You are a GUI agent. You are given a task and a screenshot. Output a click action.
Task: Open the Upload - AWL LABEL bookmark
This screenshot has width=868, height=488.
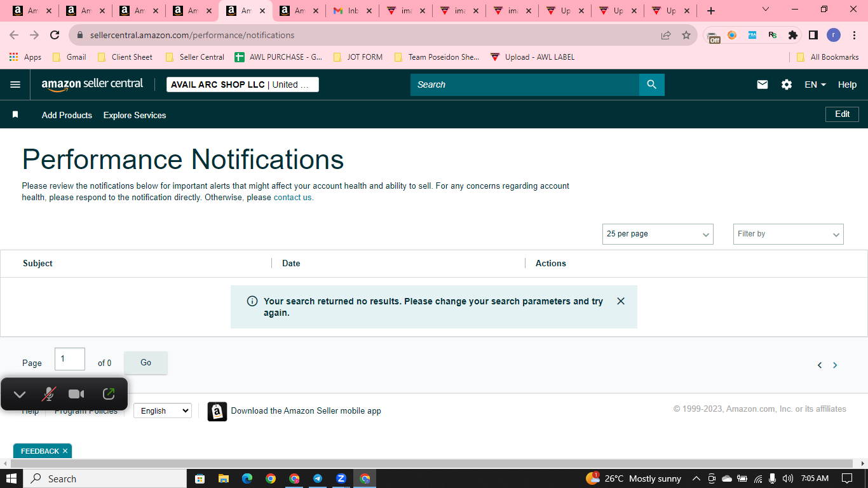click(532, 57)
